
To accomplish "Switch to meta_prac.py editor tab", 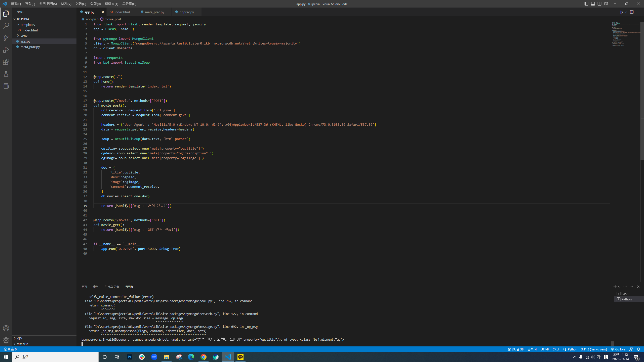I will coord(154,12).
